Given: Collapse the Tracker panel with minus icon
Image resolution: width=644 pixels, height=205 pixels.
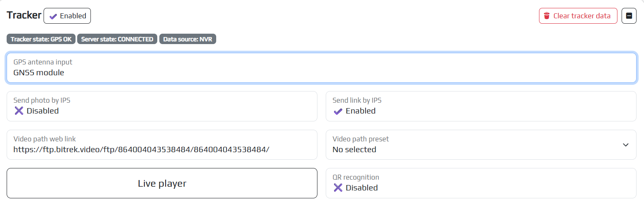Looking at the screenshot, I should [x=629, y=16].
